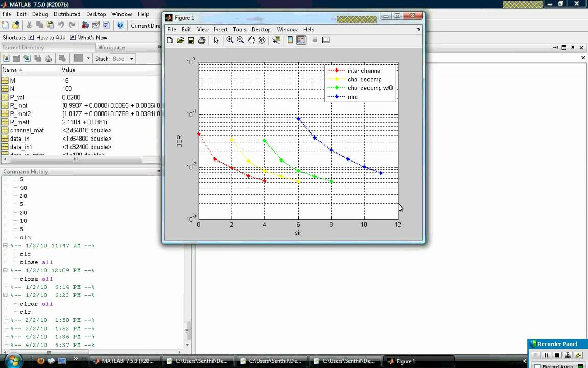
Task: Click Hide Plot Tools icon
Action: tap(315, 40)
